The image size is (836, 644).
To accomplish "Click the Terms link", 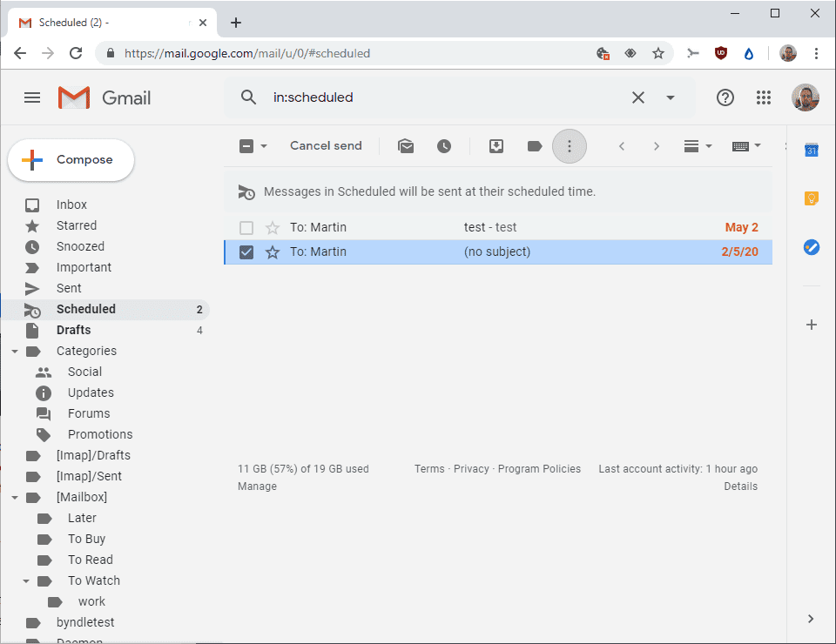I will point(429,469).
